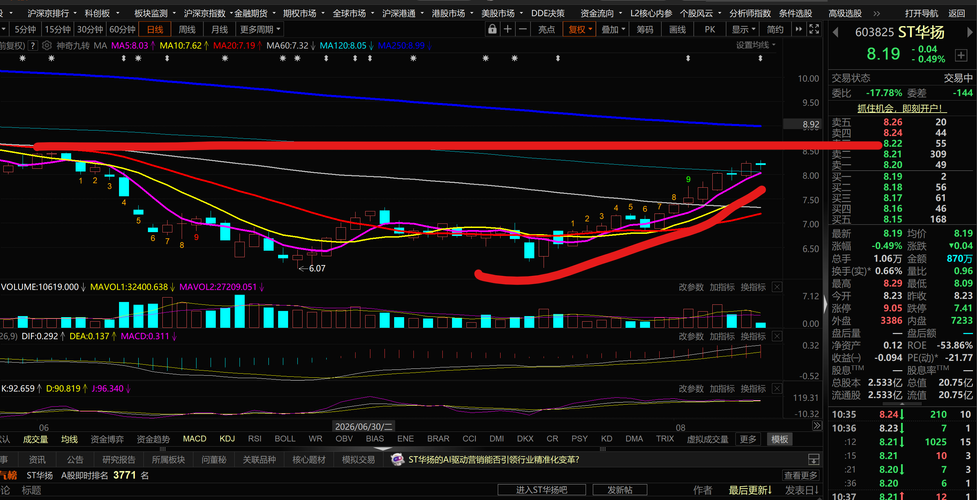Click 打开导航 button
Viewport: 977px width, 500px height.
pyautogui.click(x=922, y=13)
